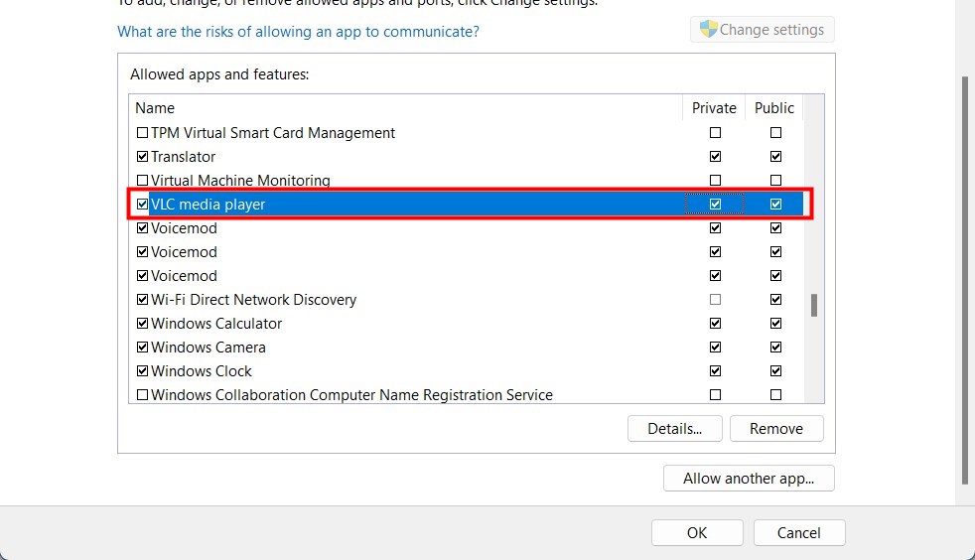Uncheck VLC media player name checkbox
Image resolution: width=975 pixels, height=560 pixels.
click(x=142, y=204)
